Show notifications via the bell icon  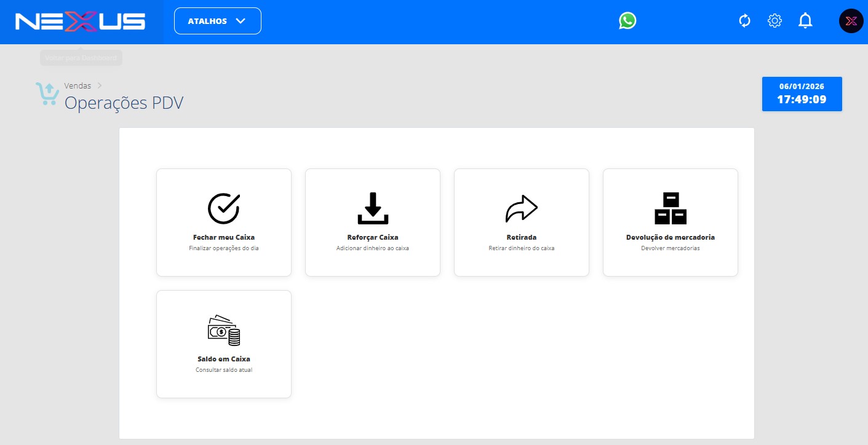click(x=805, y=21)
